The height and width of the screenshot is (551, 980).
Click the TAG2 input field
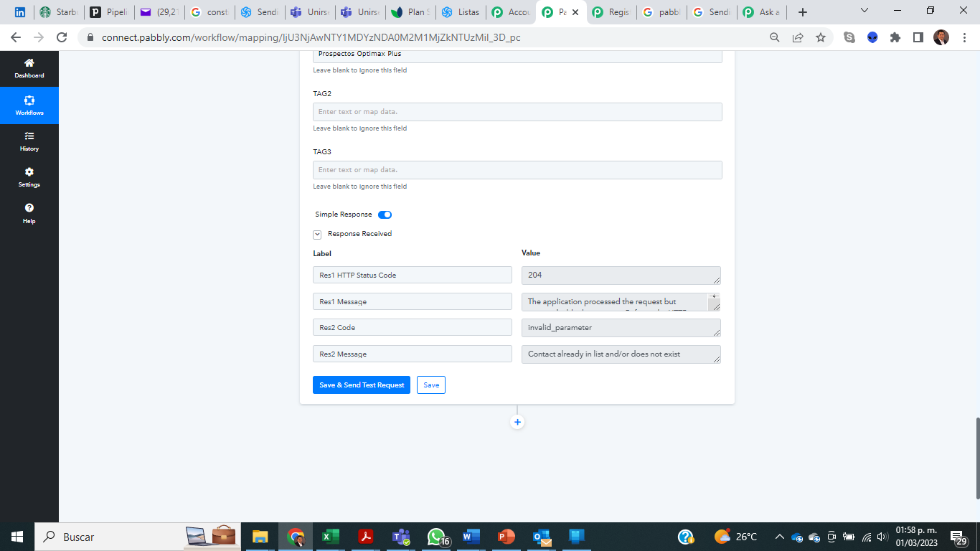[517, 112]
